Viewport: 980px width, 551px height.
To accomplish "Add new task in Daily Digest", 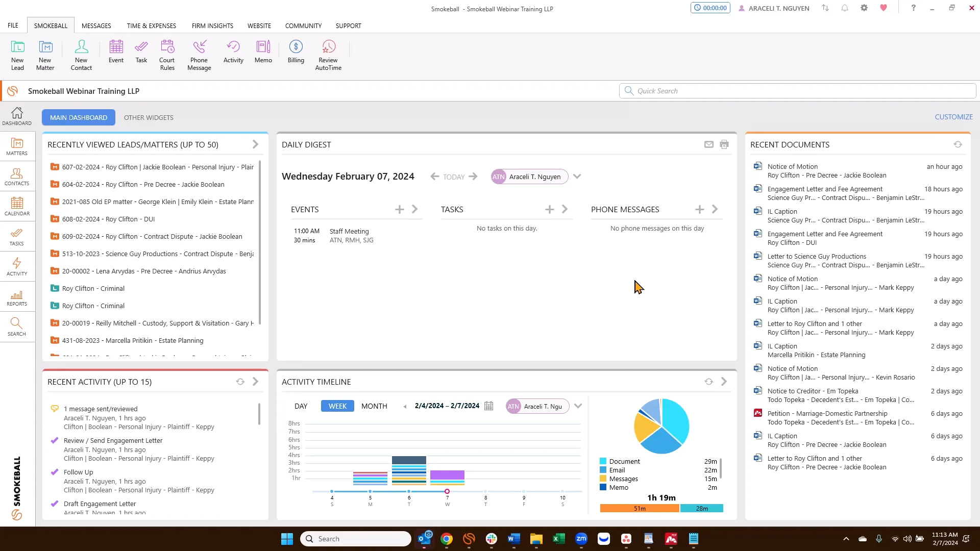I will (x=549, y=209).
